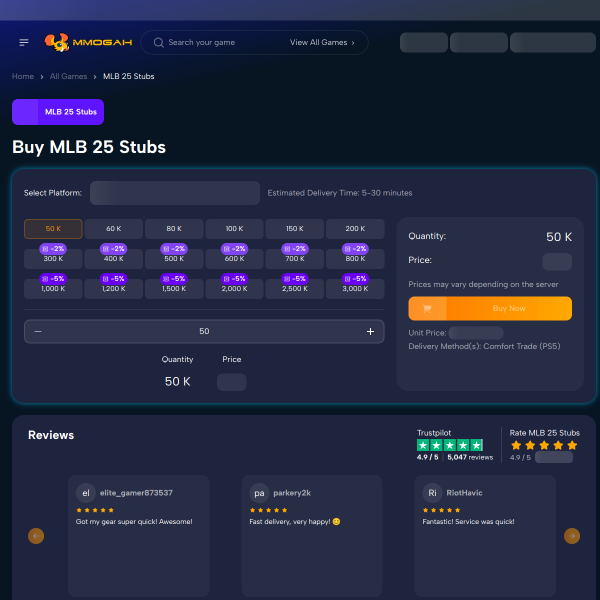Choose the 1,500 K package
The width and height of the screenshot is (600, 600).
point(174,289)
